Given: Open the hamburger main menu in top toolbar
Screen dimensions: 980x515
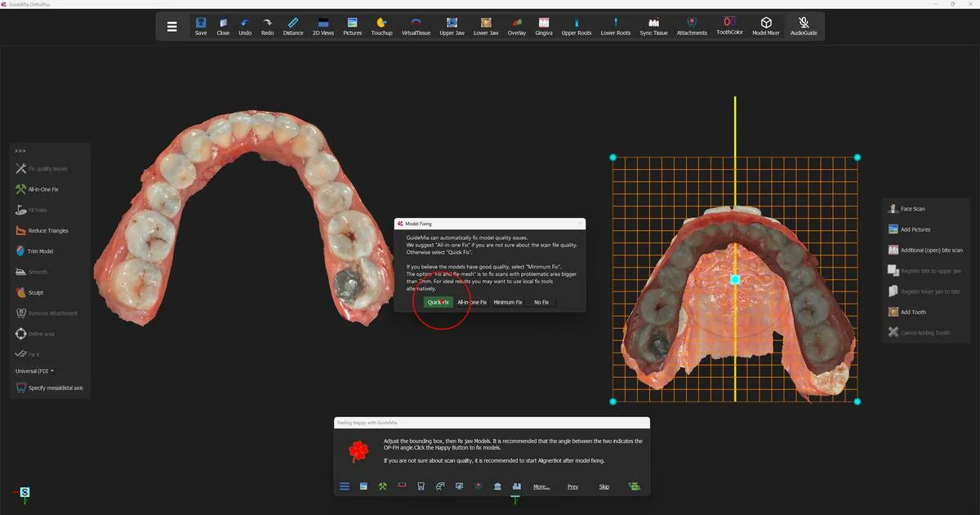Looking at the screenshot, I should pos(171,27).
